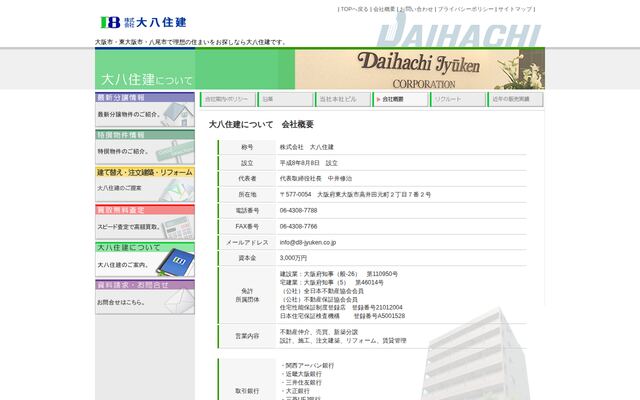This screenshot has width=640, height=400.
Task: Switch to the 沿革 tab
Action: coord(285,99)
